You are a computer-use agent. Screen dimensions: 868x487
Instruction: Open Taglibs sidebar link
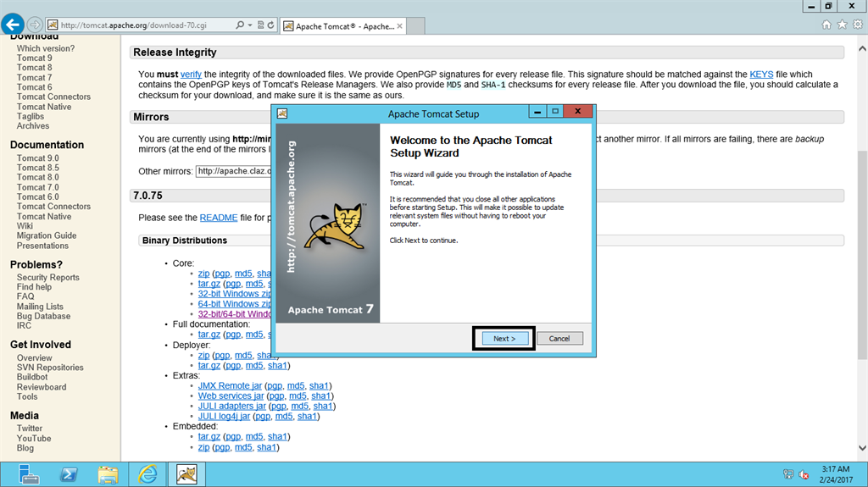pos(31,116)
